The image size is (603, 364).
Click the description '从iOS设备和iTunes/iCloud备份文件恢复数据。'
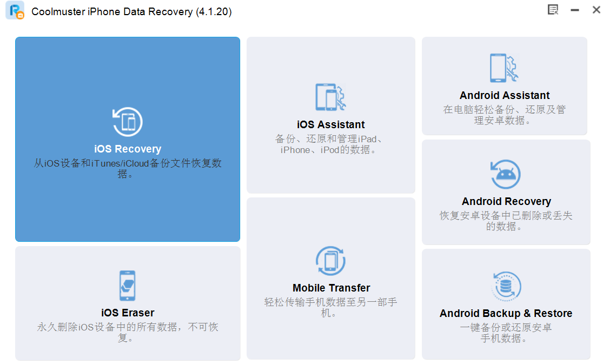[x=128, y=169]
